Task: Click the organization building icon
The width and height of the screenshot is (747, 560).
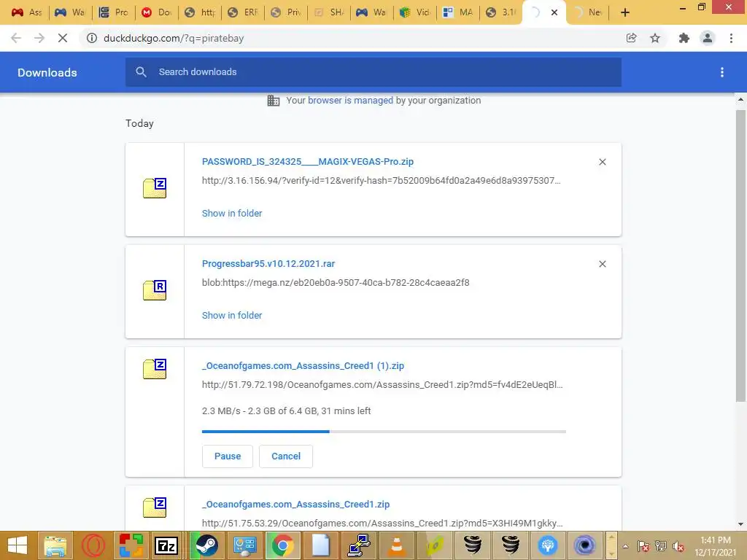Action: (x=274, y=101)
